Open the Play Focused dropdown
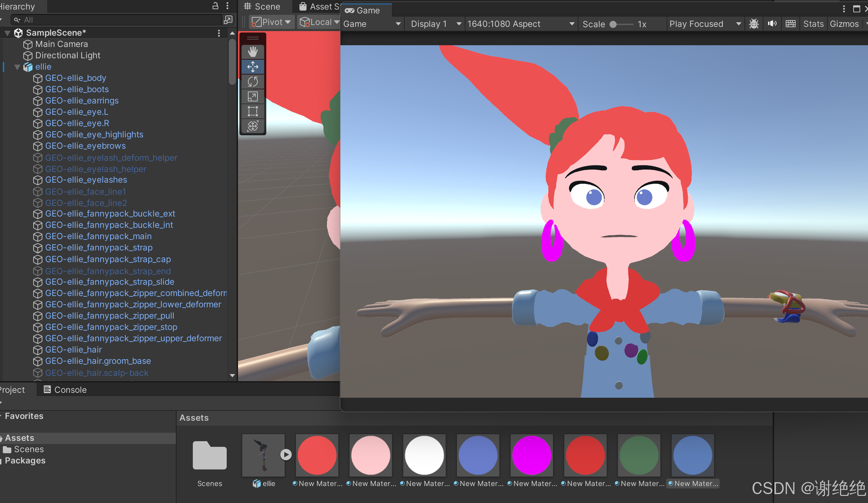Viewport: 868px width, 503px height. tap(704, 24)
